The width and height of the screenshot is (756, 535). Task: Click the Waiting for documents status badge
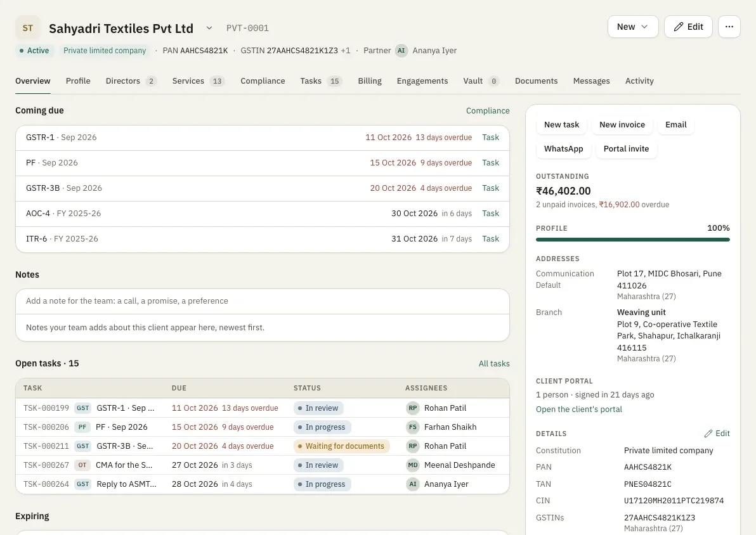[341, 446]
